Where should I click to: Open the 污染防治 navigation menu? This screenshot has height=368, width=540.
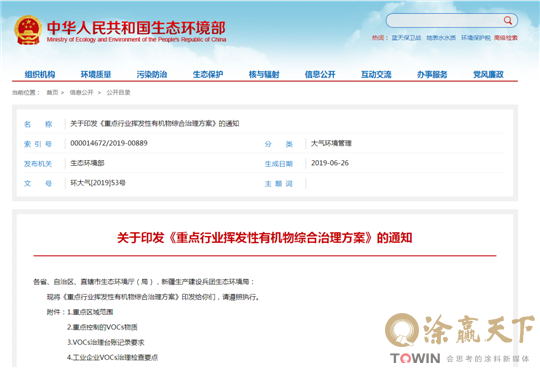(152, 74)
